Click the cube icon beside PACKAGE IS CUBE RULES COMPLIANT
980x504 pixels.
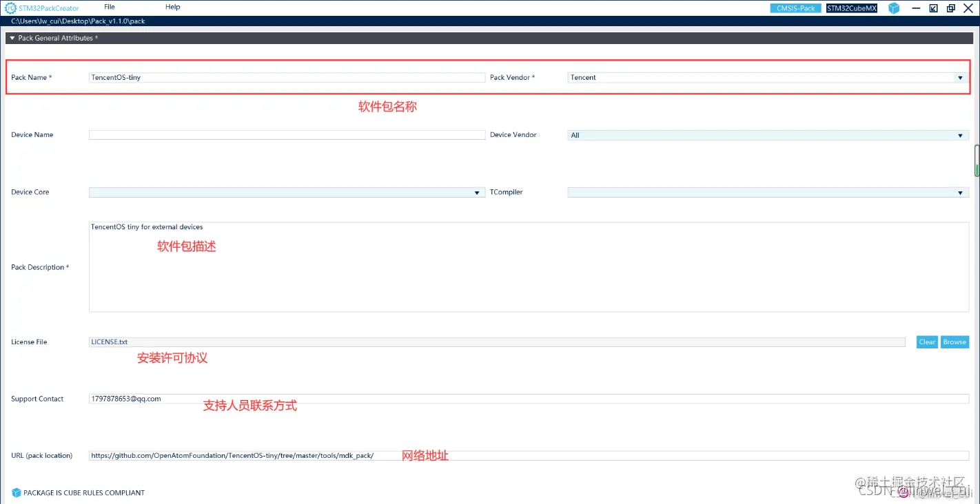coord(17,493)
